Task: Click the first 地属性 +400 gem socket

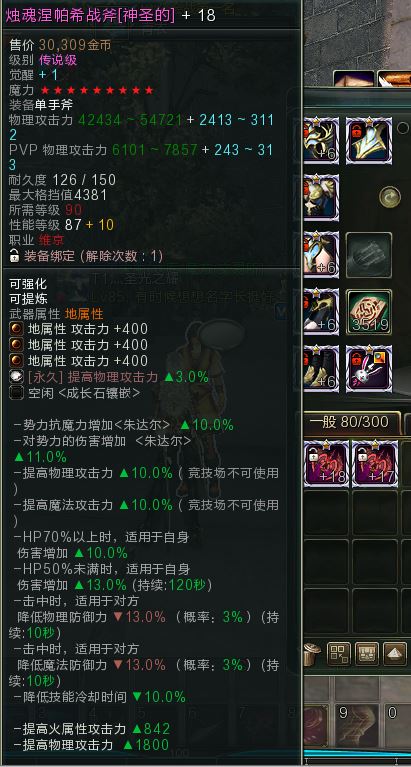Action: click(x=15, y=329)
